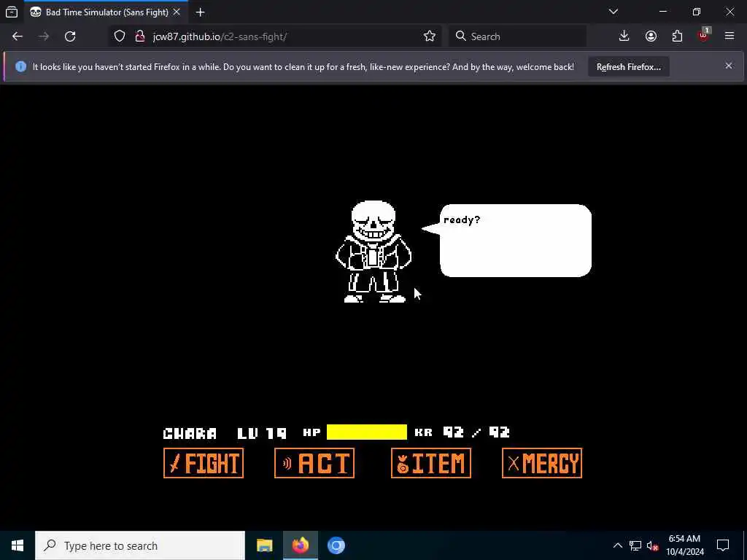Restore down the Firefox window
This screenshot has width=747, height=560.
[697, 12]
